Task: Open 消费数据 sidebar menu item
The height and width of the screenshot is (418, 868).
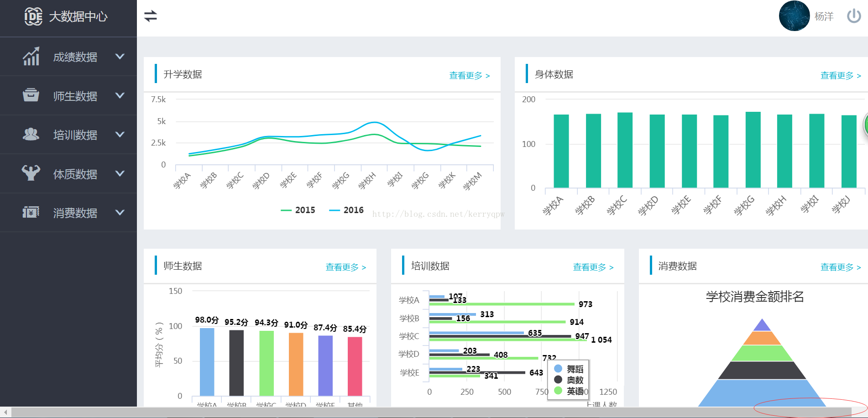Action: click(x=68, y=212)
